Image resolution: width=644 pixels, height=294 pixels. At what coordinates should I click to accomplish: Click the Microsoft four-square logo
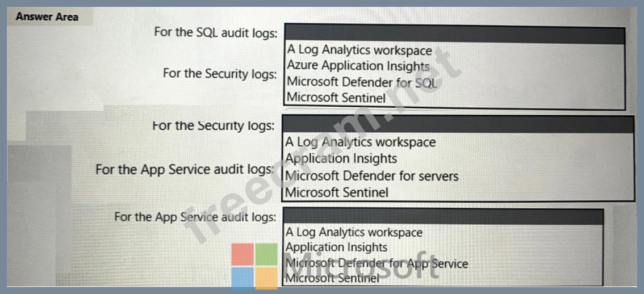[x=254, y=266]
